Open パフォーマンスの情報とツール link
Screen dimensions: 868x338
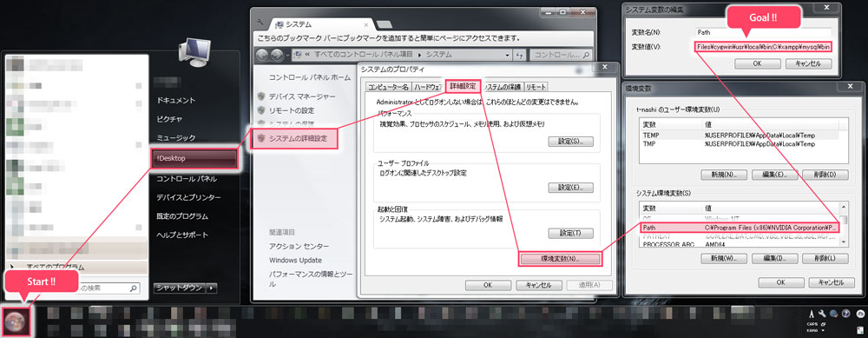[310, 279]
